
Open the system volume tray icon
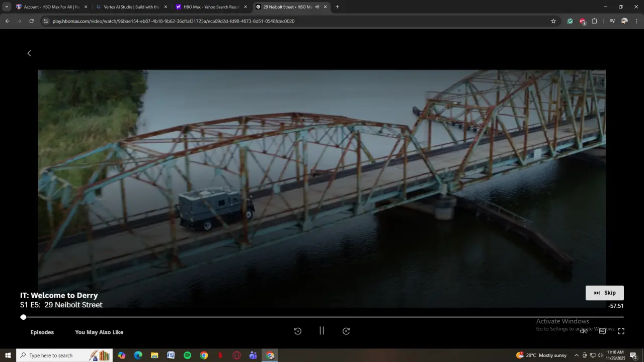(600, 355)
